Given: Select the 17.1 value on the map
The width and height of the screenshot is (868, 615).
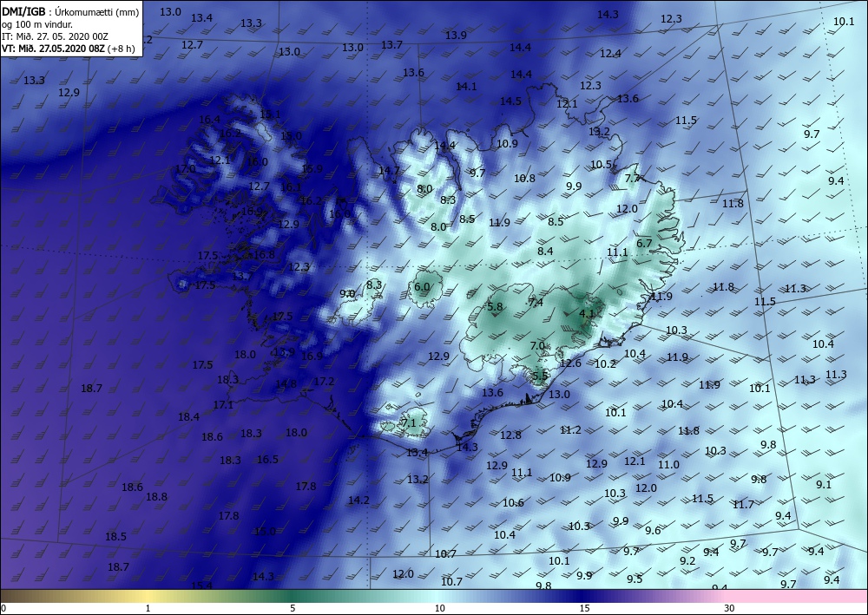Looking at the screenshot, I should point(223,405).
